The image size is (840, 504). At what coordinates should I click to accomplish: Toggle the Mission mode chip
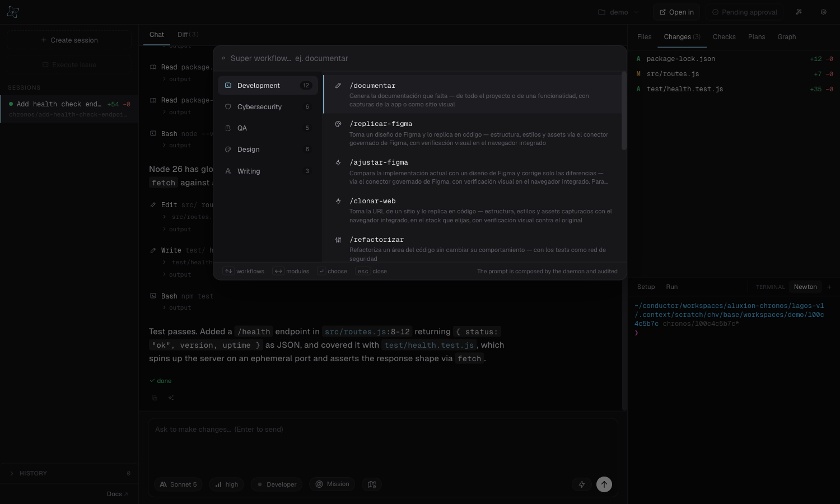click(332, 484)
